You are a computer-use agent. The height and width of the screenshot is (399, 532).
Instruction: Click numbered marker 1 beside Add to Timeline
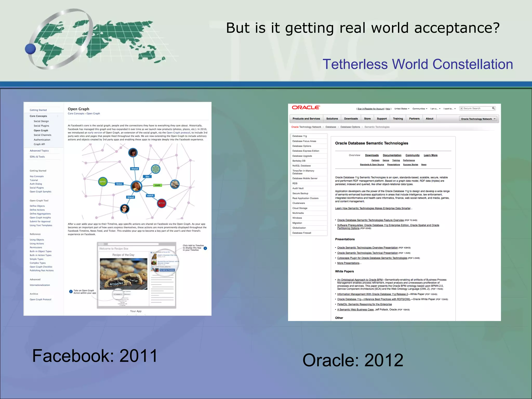click(x=205, y=248)
